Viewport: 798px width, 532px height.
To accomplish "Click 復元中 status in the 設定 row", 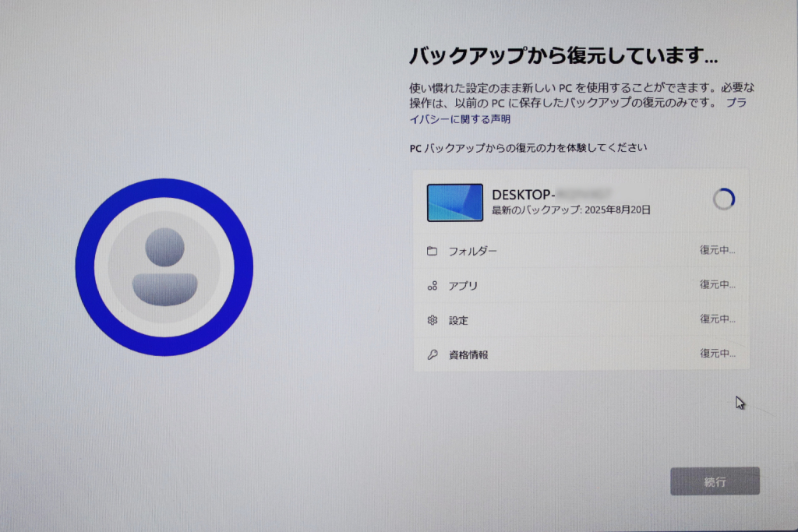I will click(x=717, y=319).
